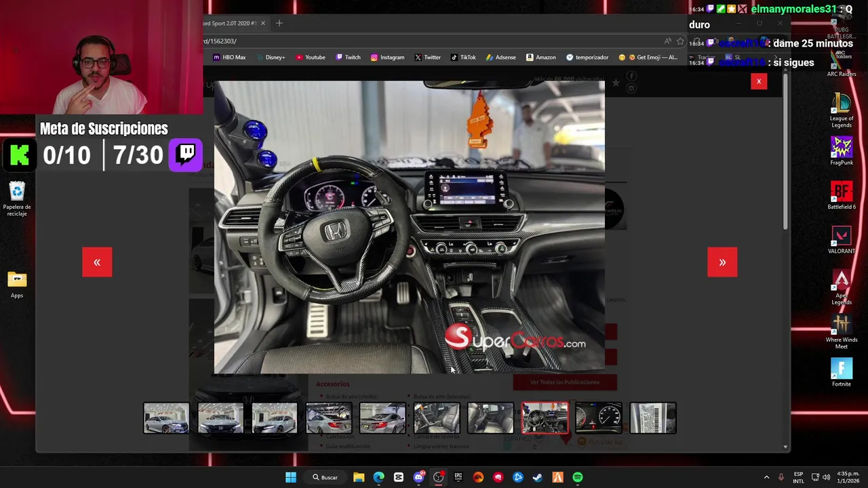868x488 pixels.
Task: Open Steam from the taskbar
Action: tap(538, 477)
